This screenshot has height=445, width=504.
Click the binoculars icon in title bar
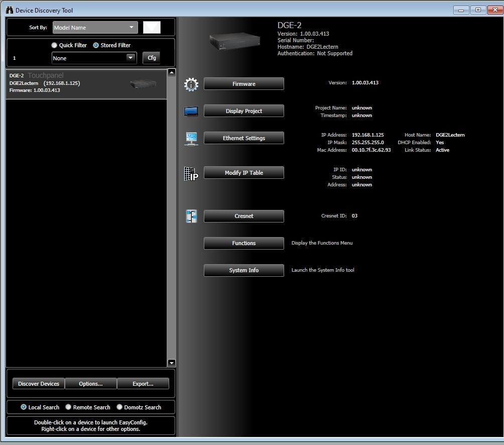tap(10, 10)
